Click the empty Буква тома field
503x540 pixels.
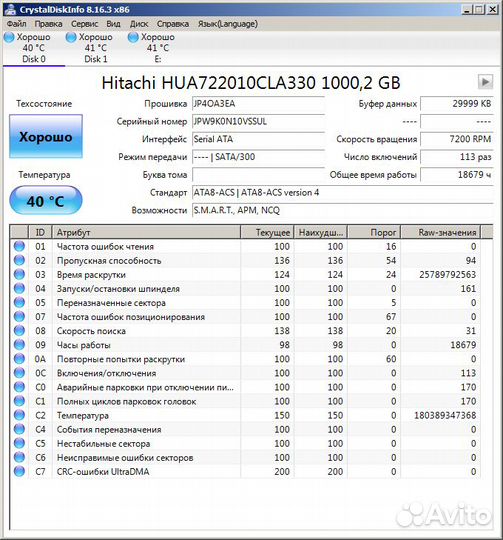point(258,175)
